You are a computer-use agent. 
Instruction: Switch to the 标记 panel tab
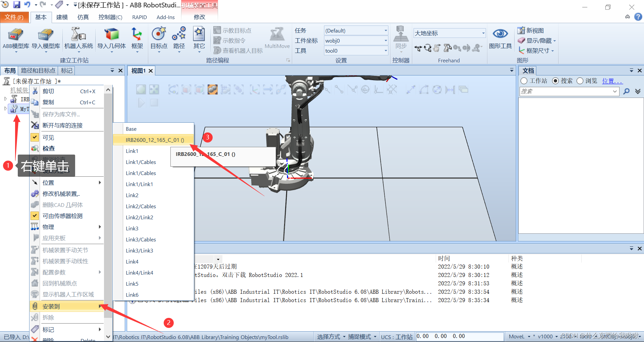pyautogui.click(x=66, y=70)
